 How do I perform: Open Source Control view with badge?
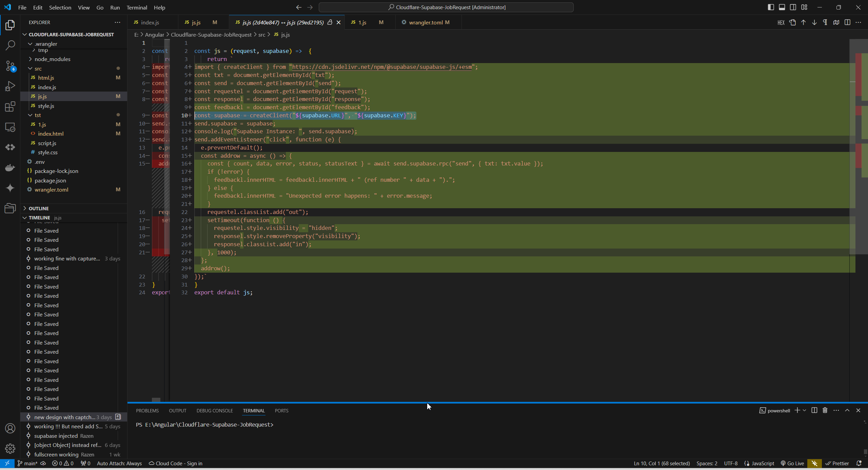pos(10,66)
